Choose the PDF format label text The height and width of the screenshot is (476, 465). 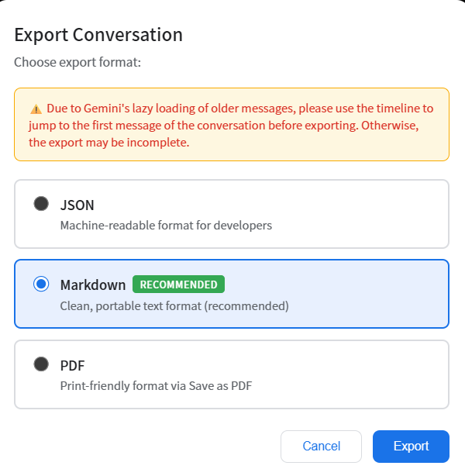tap(73, 365)
